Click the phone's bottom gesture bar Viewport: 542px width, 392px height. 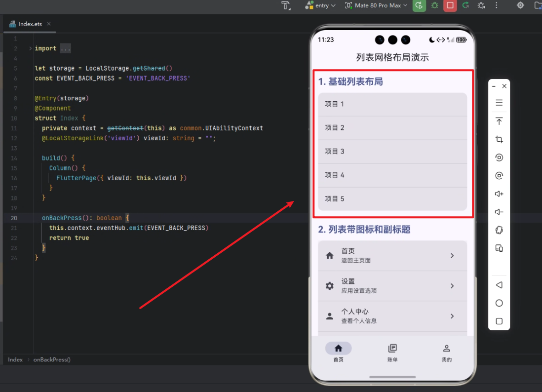coord(392,377)
